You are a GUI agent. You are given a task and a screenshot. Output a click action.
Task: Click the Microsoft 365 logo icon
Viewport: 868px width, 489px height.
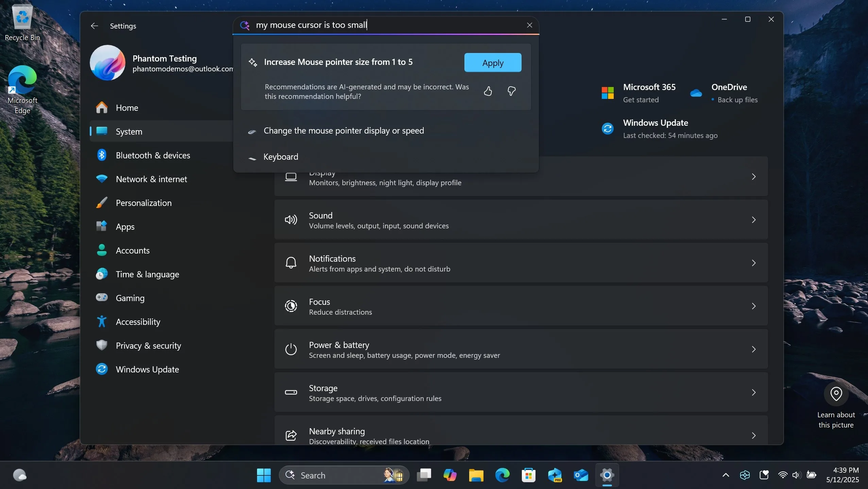(608, 93)
